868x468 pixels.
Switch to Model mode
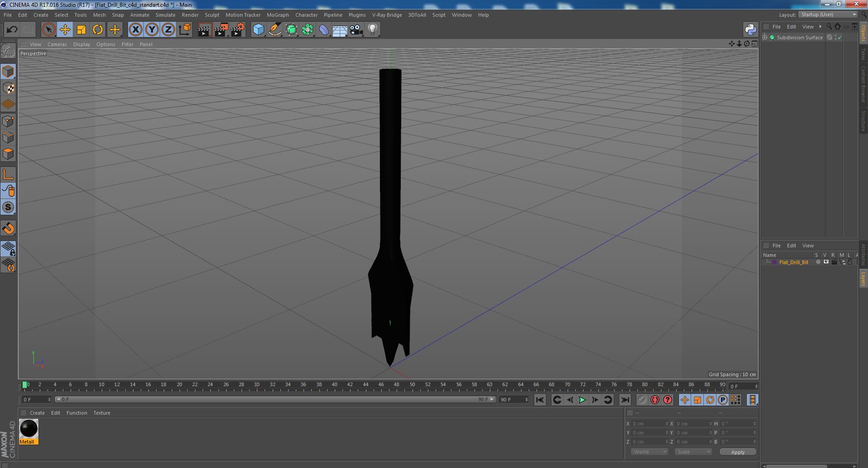pyautogui.click(x=8, y=71)
